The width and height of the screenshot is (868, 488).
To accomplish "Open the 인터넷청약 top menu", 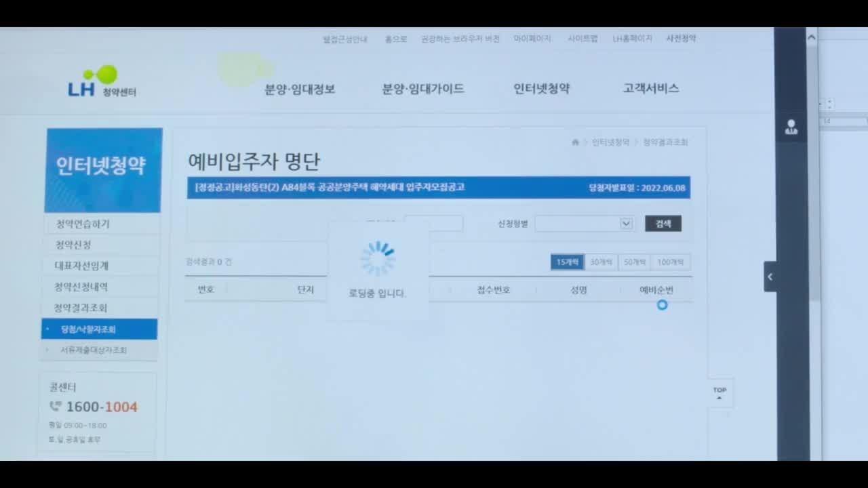I will (x=541, y=89).
